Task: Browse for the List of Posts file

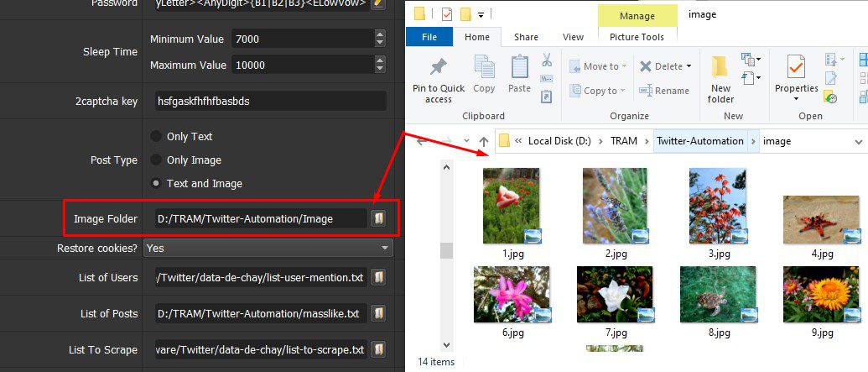Action: [378, 313]
